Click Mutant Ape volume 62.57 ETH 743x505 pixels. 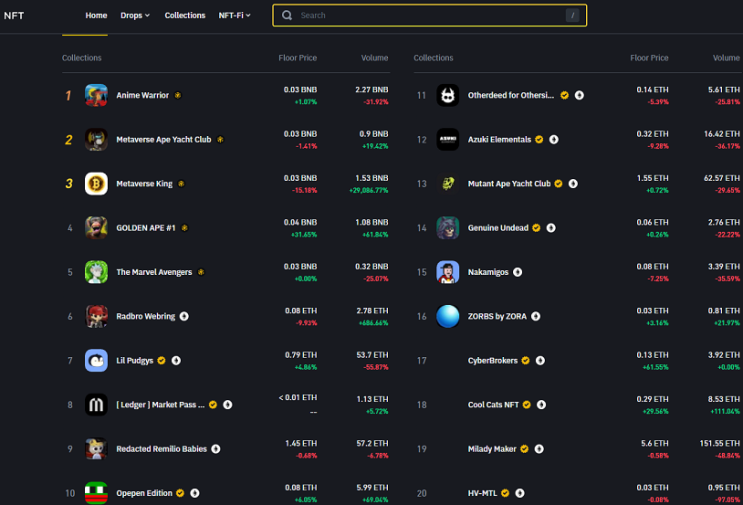(722, 178)
